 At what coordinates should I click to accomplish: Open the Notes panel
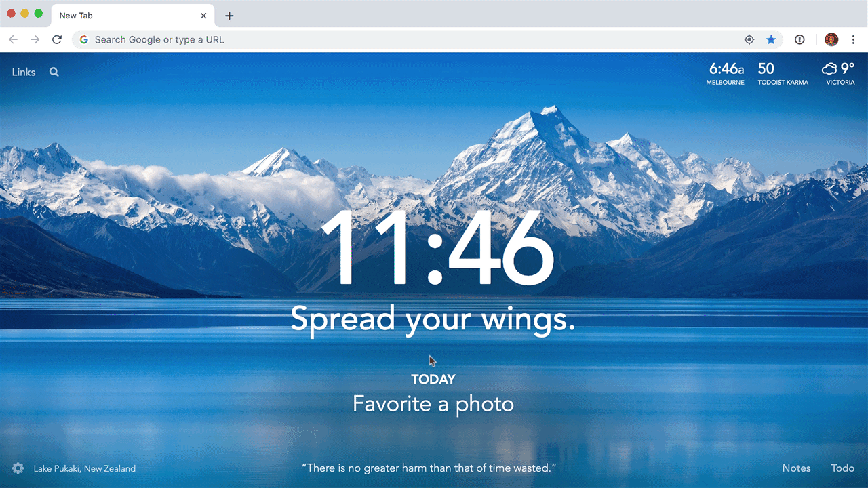pos(796,468)
